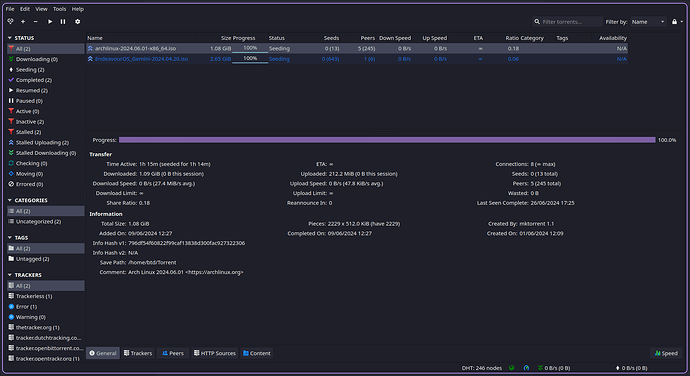Toggle alternative speed limits icon
The height and width of the screenshot is (376, 690).
point(526,368)
